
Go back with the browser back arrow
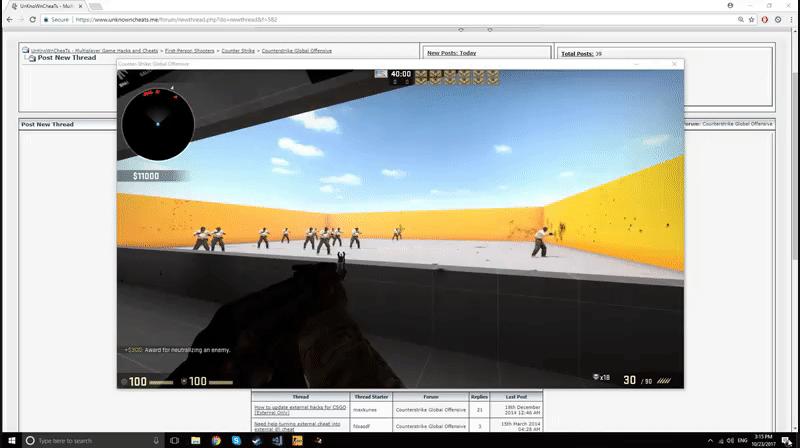(9, 19)
